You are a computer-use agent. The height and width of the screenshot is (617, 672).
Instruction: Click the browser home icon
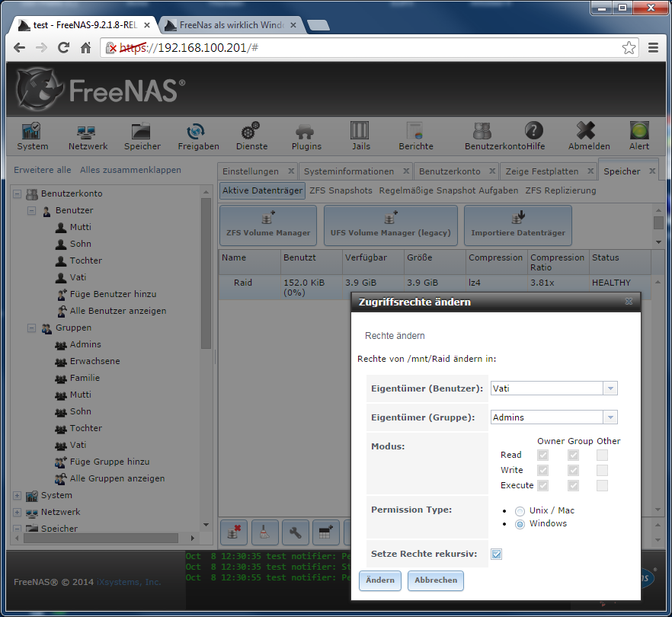pyautogui.click(x=85, y=47)
